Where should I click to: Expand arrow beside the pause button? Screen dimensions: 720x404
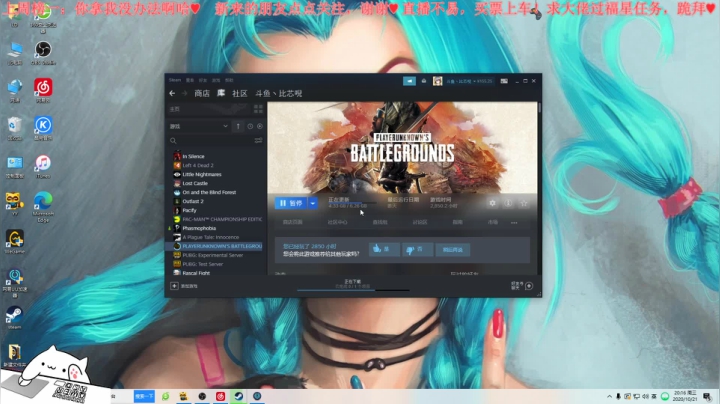pos(313,203)
